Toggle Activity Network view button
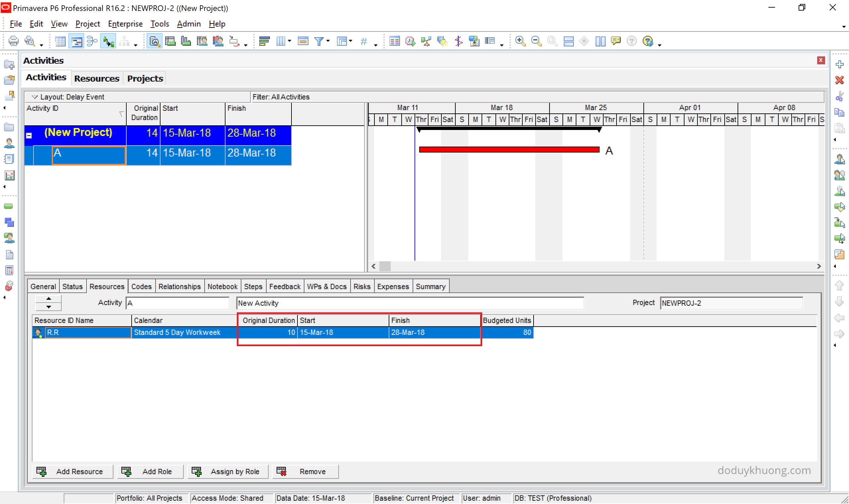This screenshot has width=849, height=504. pos(92,41)
